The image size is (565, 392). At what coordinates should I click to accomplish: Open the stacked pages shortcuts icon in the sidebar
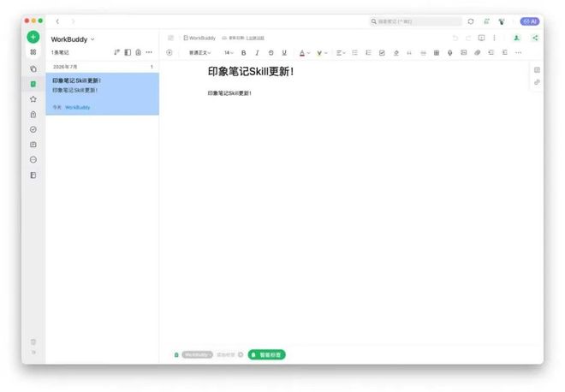point(33,68)
